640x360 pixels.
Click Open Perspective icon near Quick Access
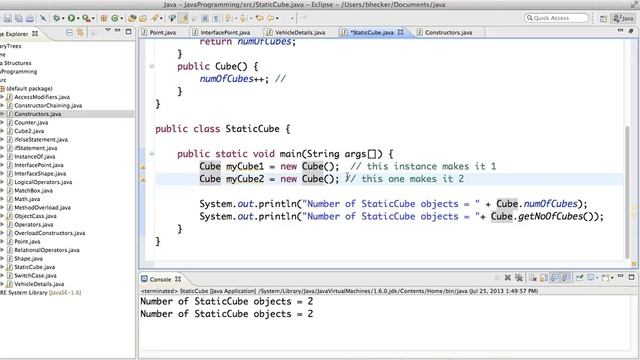[603, 18]
